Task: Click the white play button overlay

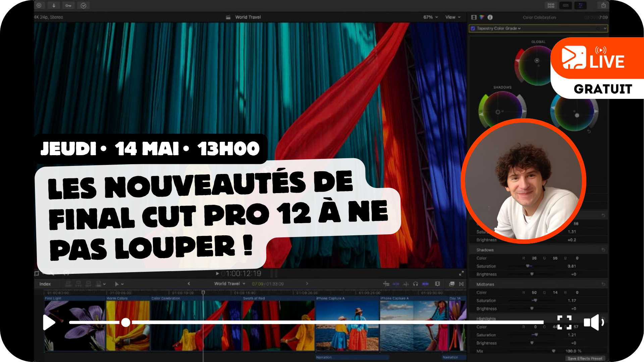Action: click(49, 322)
